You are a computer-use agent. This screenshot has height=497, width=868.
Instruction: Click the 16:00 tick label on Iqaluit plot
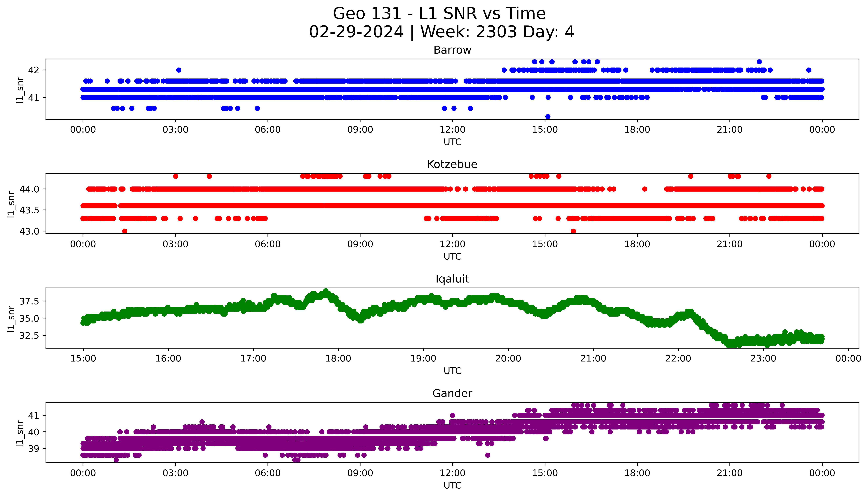pos(168,359)
